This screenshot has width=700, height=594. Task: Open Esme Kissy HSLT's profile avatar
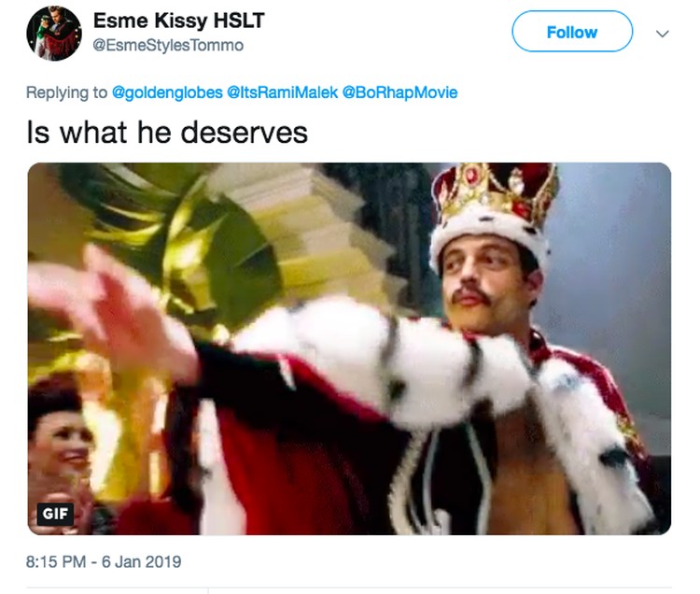click(x=54, y=33)
